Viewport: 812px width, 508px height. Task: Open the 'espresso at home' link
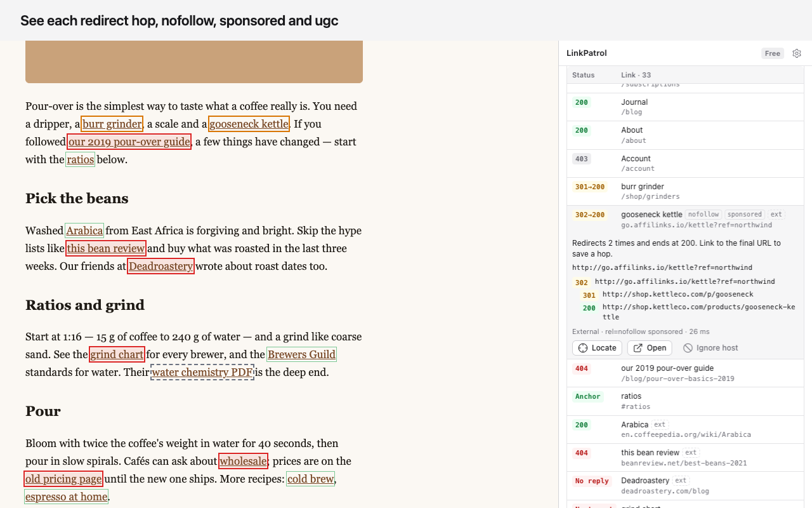(x=67, y=497)
